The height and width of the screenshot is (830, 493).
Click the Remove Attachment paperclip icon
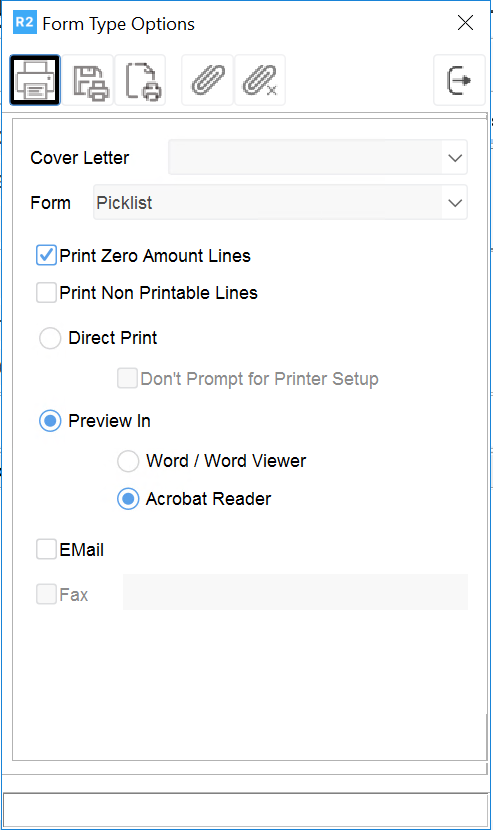click(x=260, y=80)
